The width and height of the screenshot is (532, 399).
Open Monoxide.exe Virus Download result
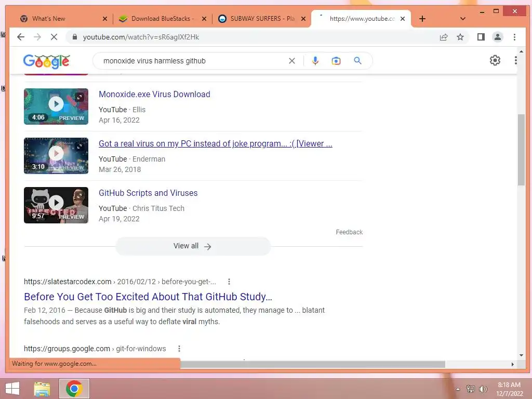[154, 94]
